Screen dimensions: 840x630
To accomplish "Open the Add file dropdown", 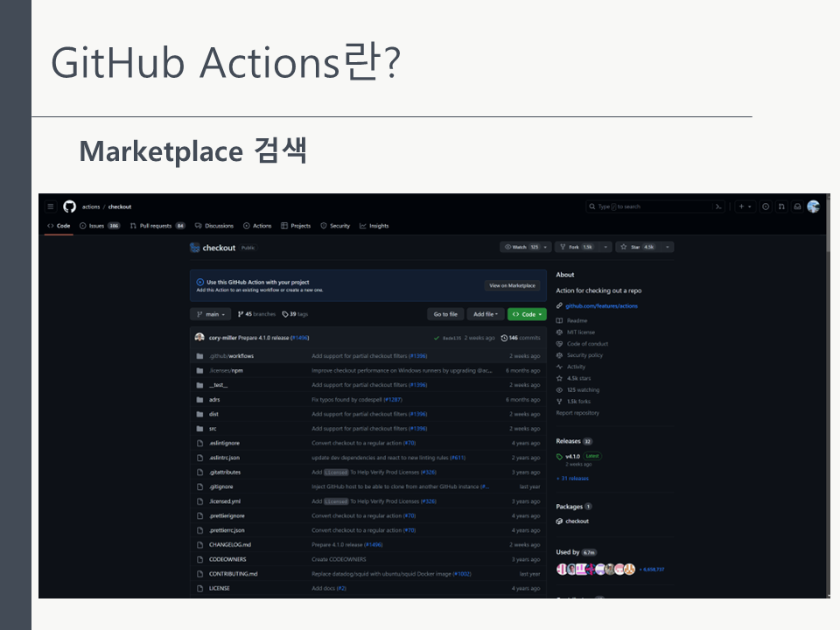I will pos(486,314).
